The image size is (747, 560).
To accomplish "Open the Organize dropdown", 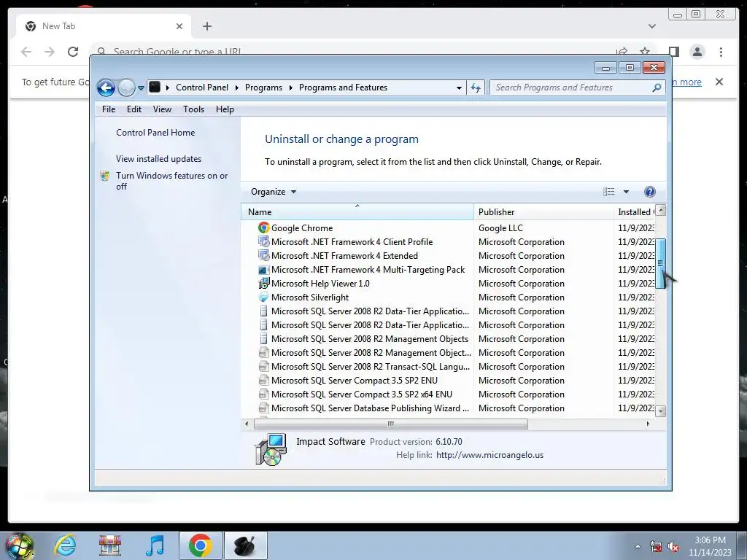I will [x=274, y=192].
